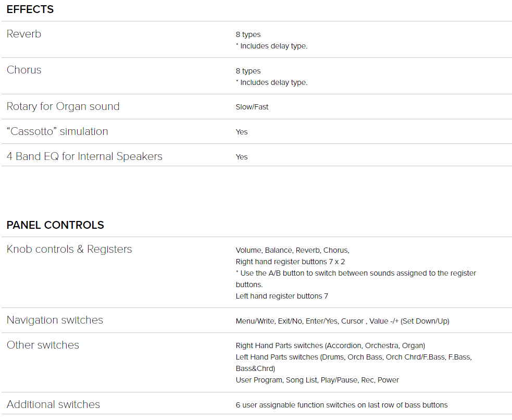
Task: Click the Reverb 8 types value
Action: [x=248, y=34]
